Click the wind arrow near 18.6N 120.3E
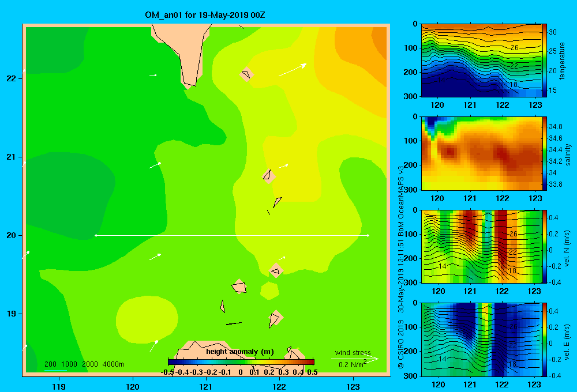 [x=154, y=346]
